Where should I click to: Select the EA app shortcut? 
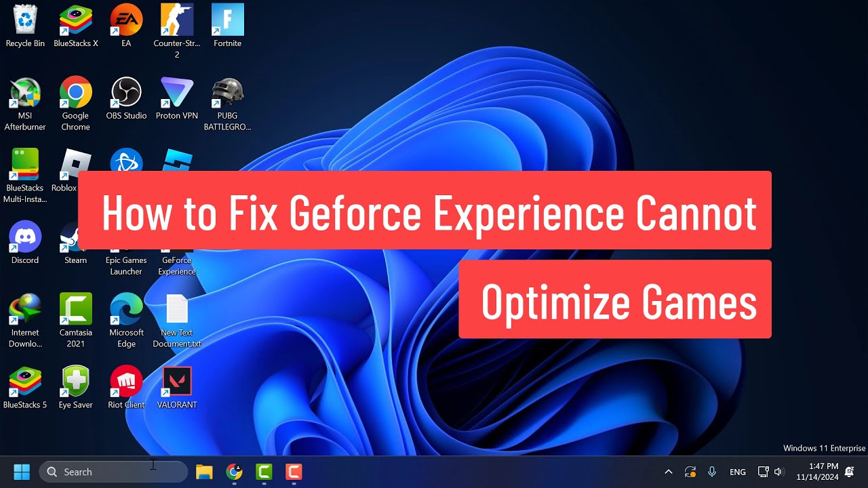coord(126,26)
